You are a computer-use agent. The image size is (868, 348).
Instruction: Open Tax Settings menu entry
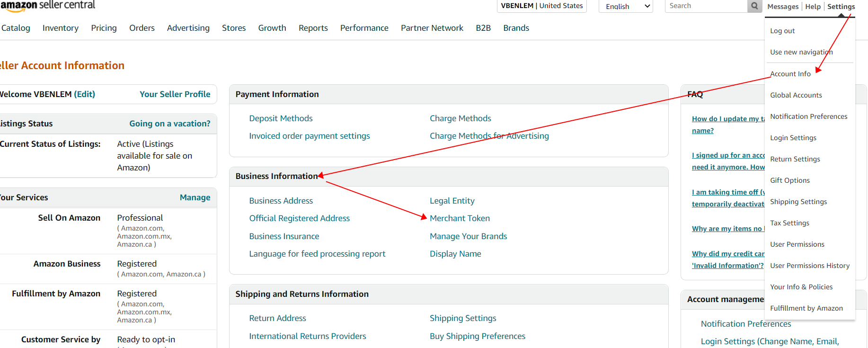(789, 223)
